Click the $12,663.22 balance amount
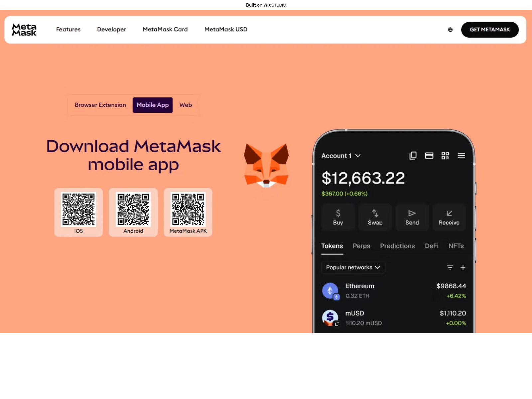 tap(363, 178)
